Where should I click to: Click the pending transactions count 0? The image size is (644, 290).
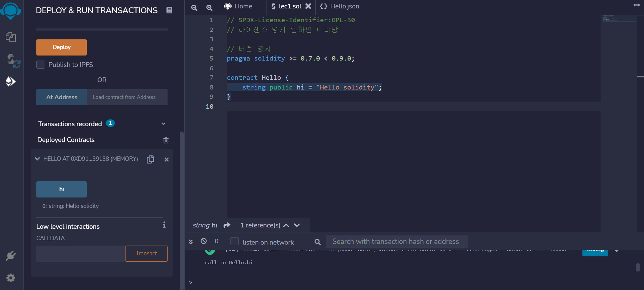click(216, 241)
